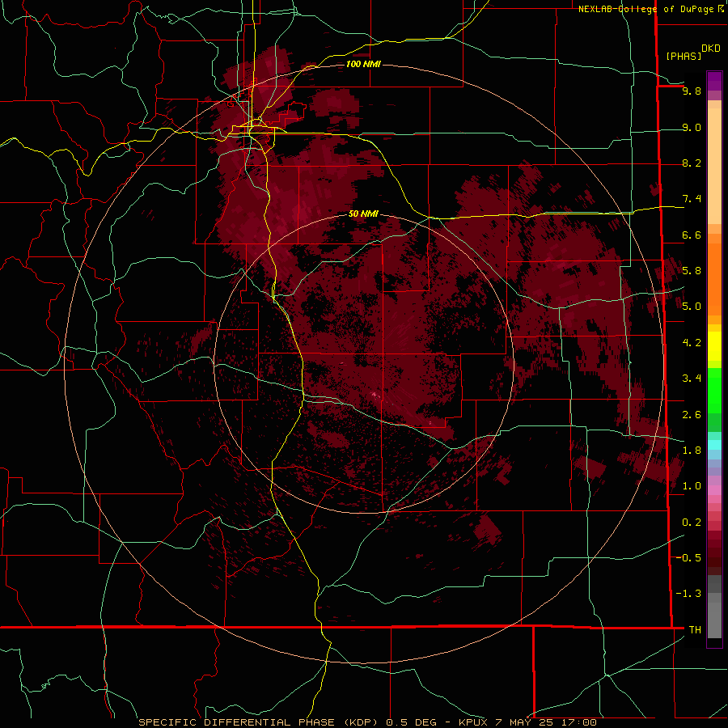
Task: Click the 0.2 scale value
Action: [x=692, y=523]
